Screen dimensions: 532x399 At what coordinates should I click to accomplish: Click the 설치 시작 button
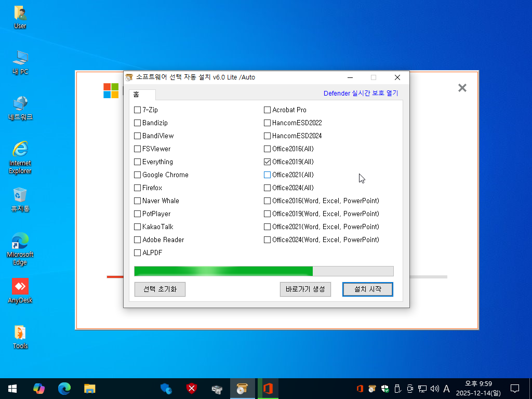point(368,289)
